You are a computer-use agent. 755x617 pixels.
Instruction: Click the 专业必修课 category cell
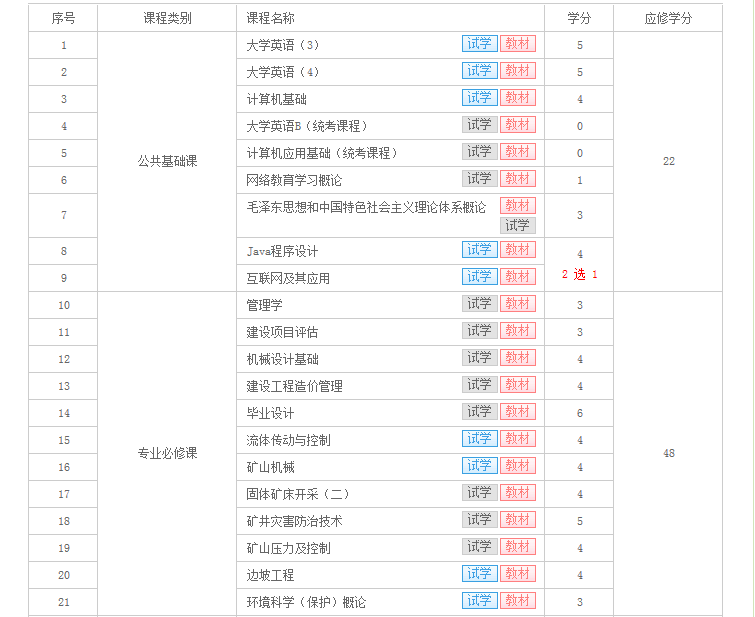pyautogui.click(x=167, y=453)
